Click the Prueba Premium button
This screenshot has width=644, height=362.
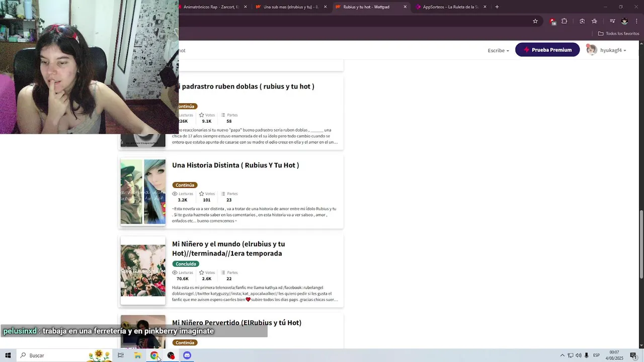547,50
